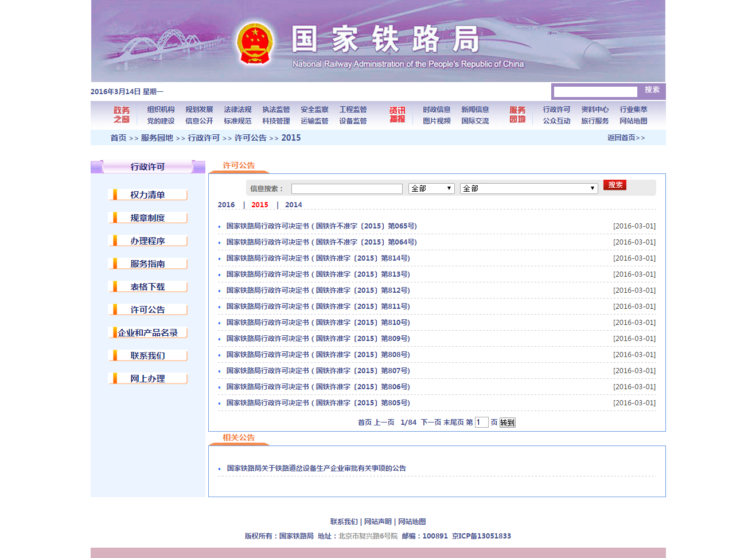Open 网上办理 in the left sidebar
The image size is (756, 558).
(x=147, y=379)
